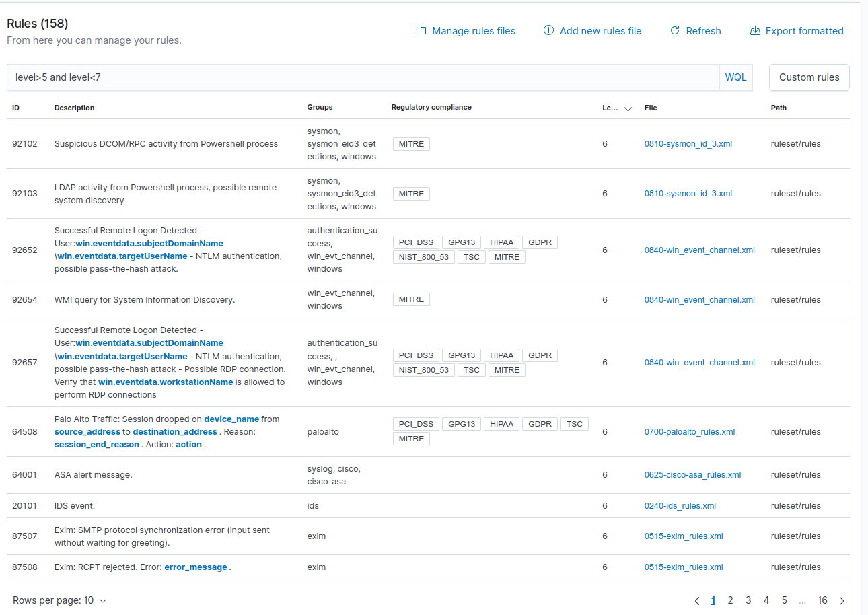Navigate to page 2 of rules
Viewport: 868px width, 615px height.
click(x=730, y=600)
